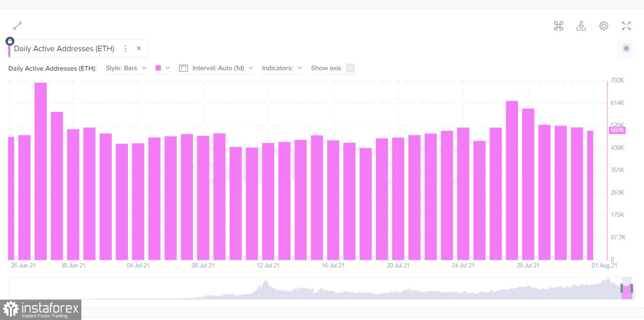Click the 01 Aug 21 date label
The width and height of the screenshot is (644, 320).
[605, 265]
